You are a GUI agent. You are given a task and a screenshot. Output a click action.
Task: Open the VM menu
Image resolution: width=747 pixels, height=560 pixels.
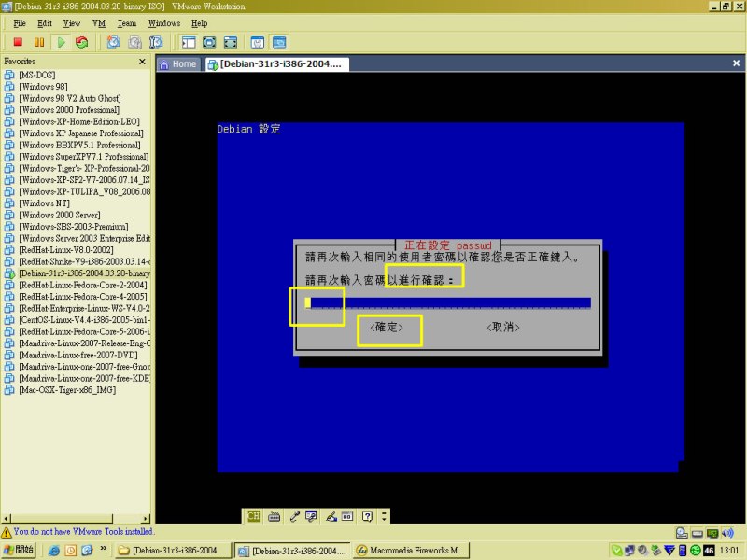[99, 22]
